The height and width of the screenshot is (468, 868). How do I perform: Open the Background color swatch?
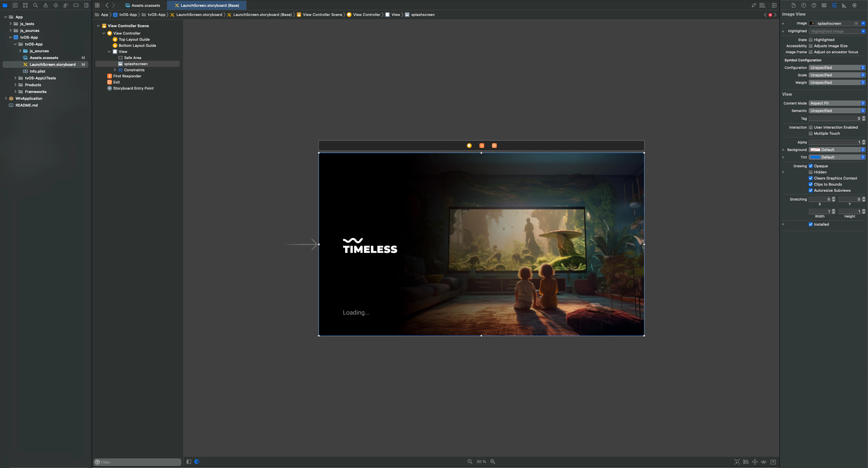coord(816,149)
